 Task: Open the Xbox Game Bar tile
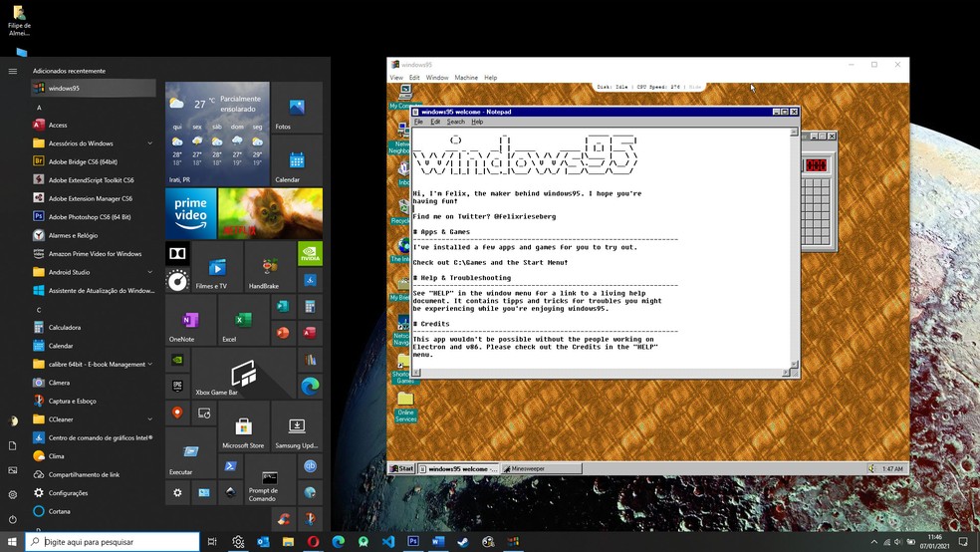244,374
